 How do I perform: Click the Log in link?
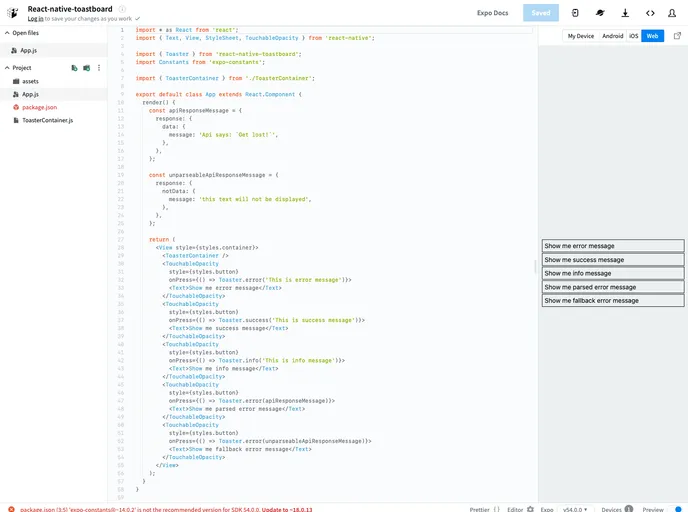[x=35, y=19]
